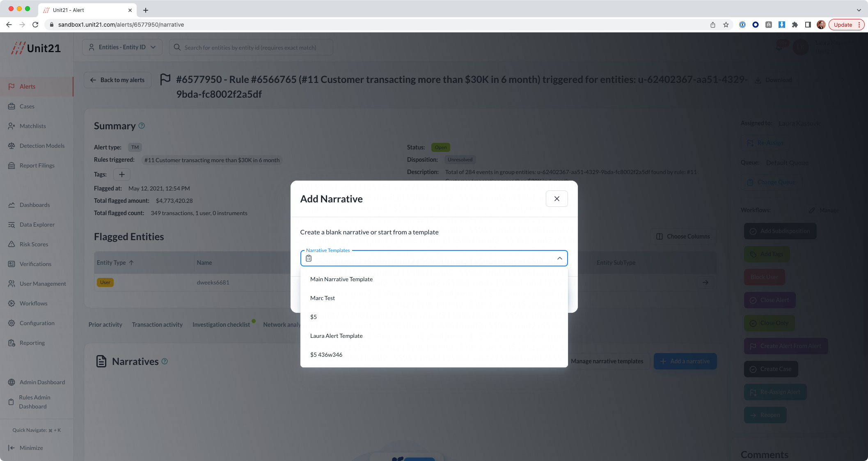Click the Unit21 logo

point(36,48)
